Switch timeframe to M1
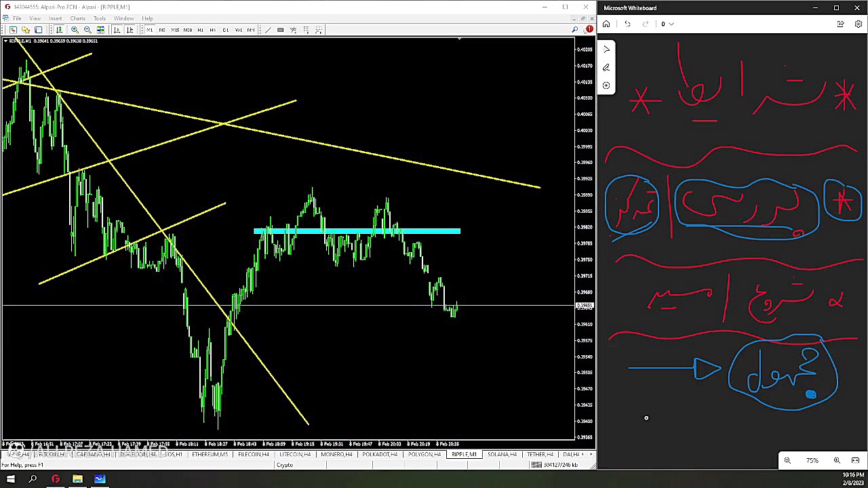Image resolution: width=868 pixels, height=488 pixels. 149,30
